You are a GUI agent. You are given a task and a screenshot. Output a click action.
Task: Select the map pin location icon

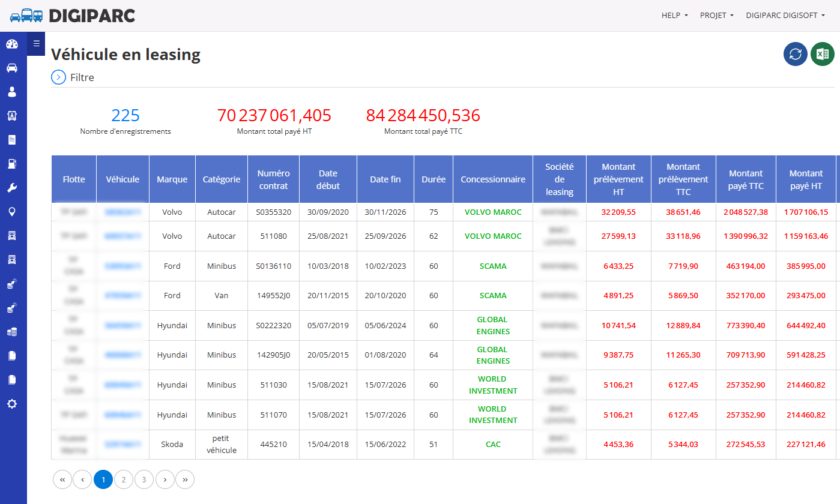coord(12,212)
